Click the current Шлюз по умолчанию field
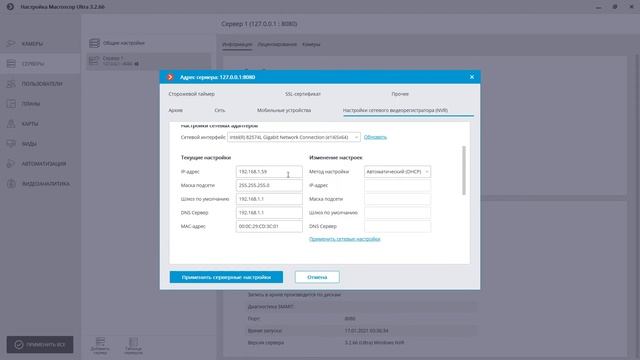640x360 pixels. click(269, 199)
